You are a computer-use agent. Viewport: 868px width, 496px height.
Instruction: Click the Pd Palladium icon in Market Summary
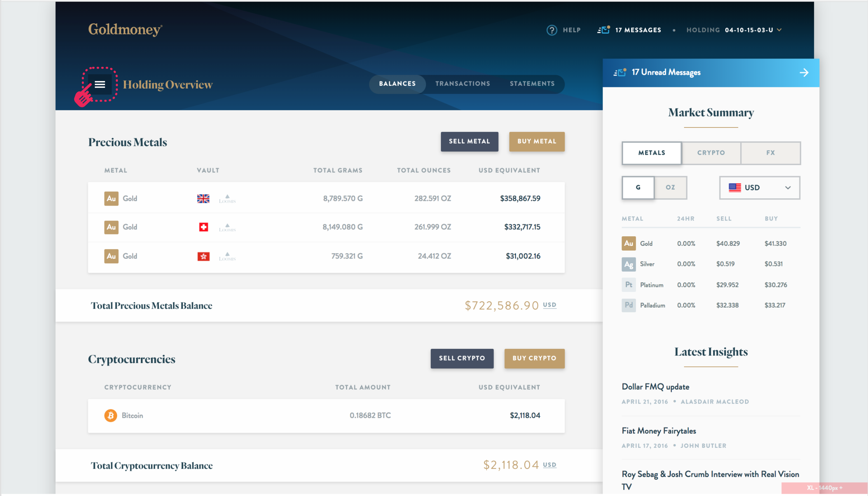pos(629,305)
